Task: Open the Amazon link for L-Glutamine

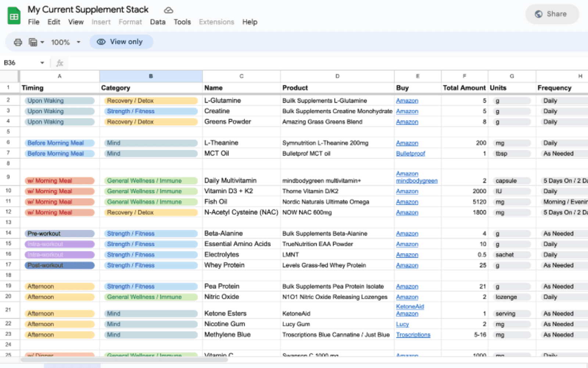Action: (407, 101)
